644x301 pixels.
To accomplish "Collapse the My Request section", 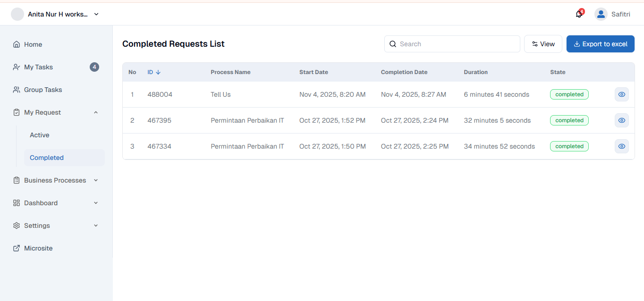I will (96, 112).
